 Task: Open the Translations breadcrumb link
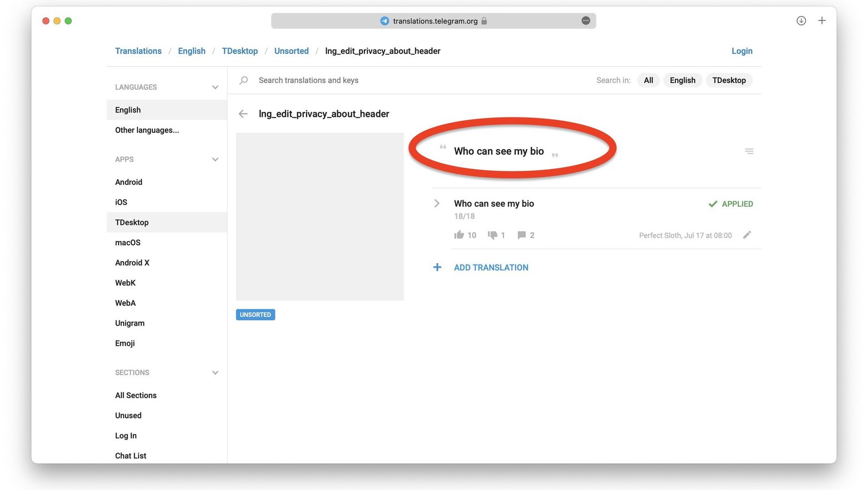coord(139,51)
